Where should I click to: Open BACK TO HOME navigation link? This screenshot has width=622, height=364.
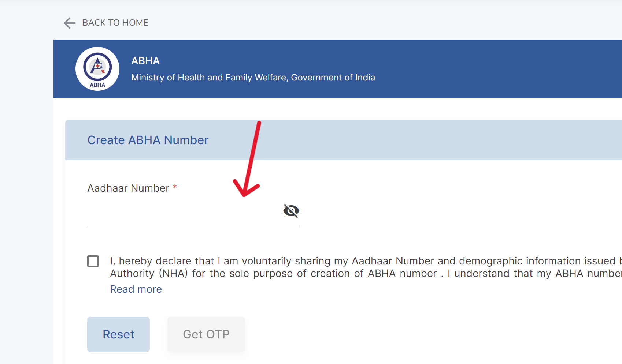(x=115, y=22)
